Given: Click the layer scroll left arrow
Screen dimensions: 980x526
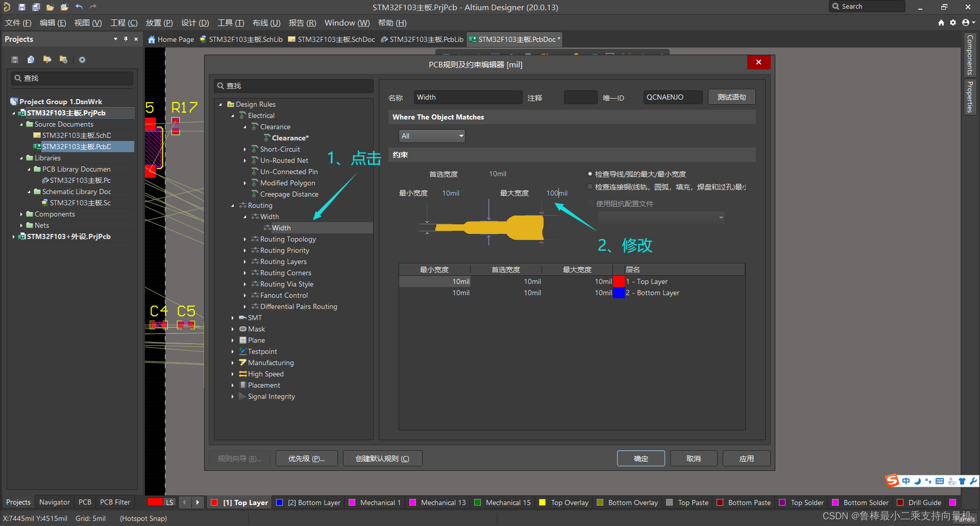Looking at the screenshot, I should coord(184,503).
